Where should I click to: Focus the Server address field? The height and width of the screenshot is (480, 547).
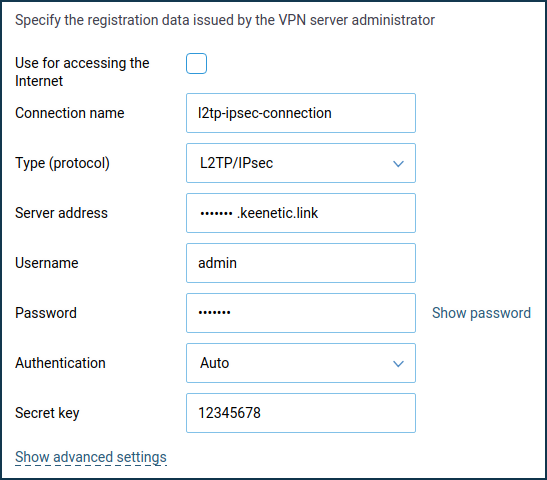[301, 213]
